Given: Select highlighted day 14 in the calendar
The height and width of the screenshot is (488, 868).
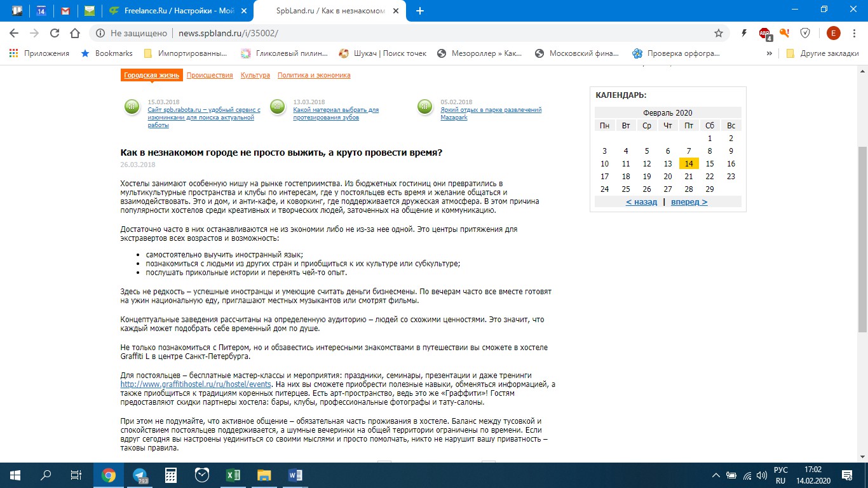Looking at the screenshot, I should point(689,163).
